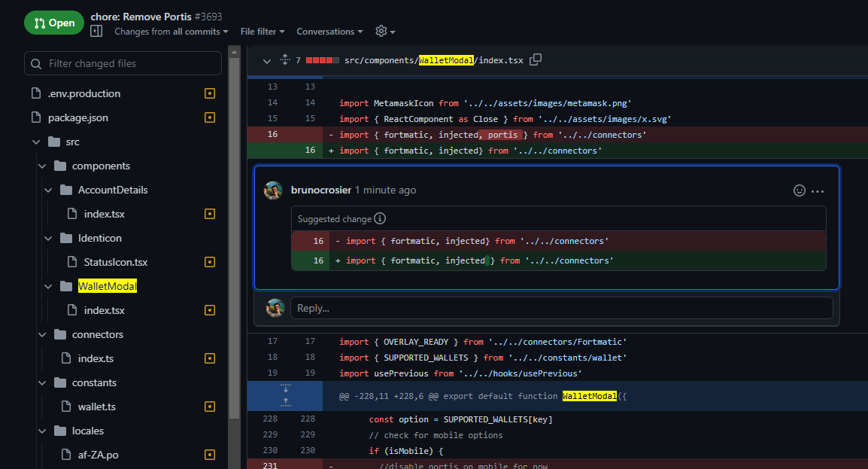Image resolution: width=868 pixels, height=469 pixels.
Task: Expand hidden lines upward above line 228
Action: pos(285,403)
